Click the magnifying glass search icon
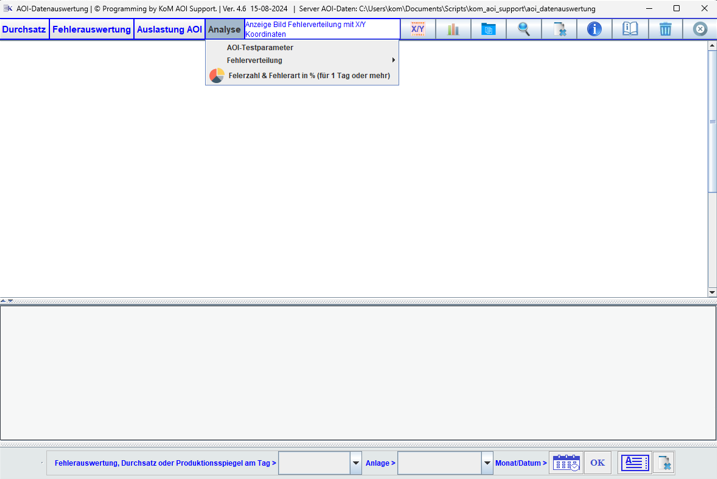Screen dimensions: 717x479 524,29
